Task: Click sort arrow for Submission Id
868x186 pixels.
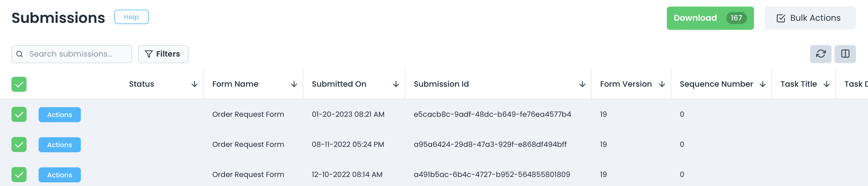Action: 582,84
